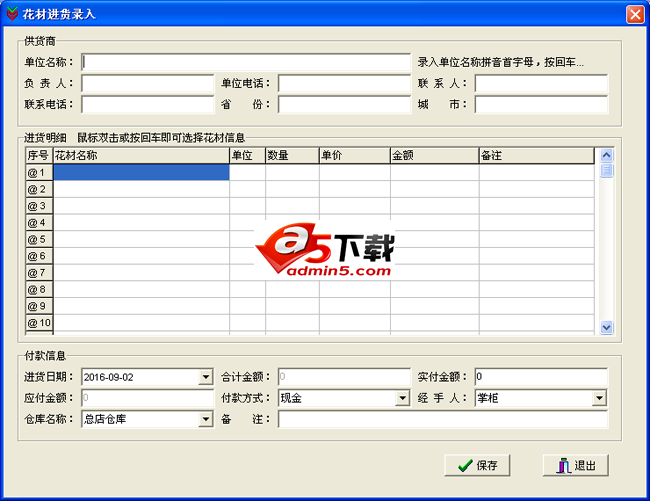
Task: Click the grid scrollbar up arrow
Action: [606, 155]
